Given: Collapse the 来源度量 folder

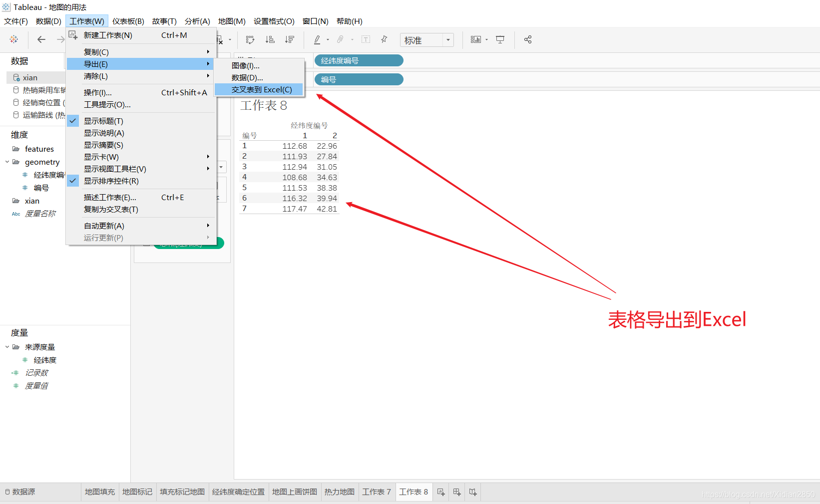Looking at the screenshot, I should [7, 347].
